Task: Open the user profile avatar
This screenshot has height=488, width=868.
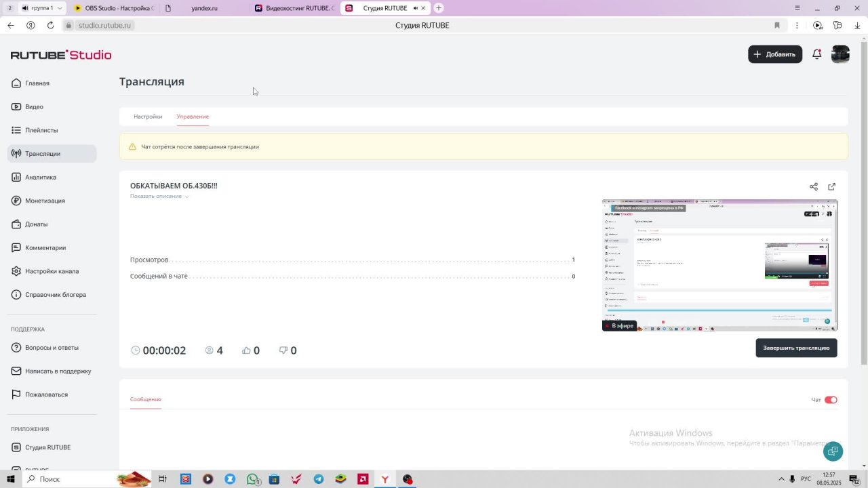Action: [840, 54]
